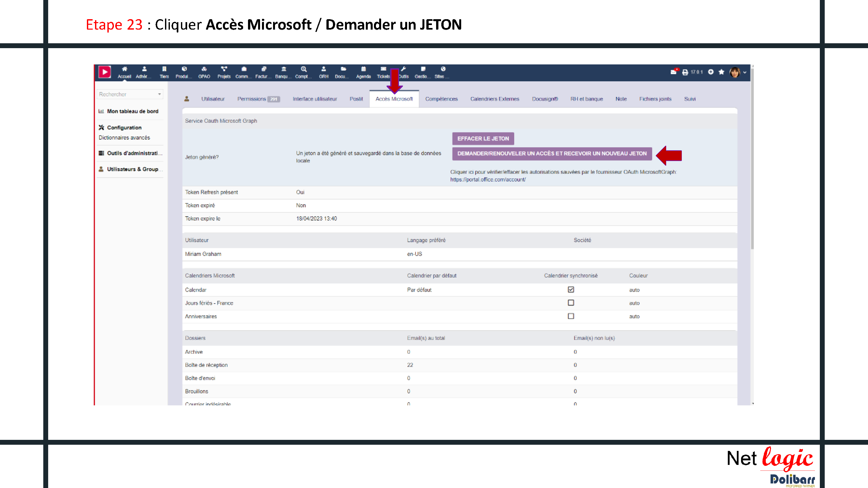This screenshot has width=868, height=488.
Task: Click the Effacer le jeton button
Action: [483, 138]
